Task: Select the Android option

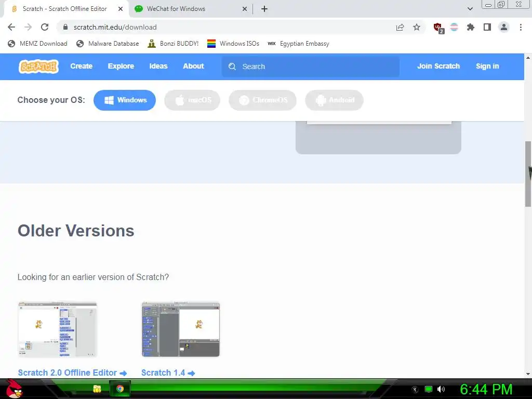Action: [x=334, y=100]
